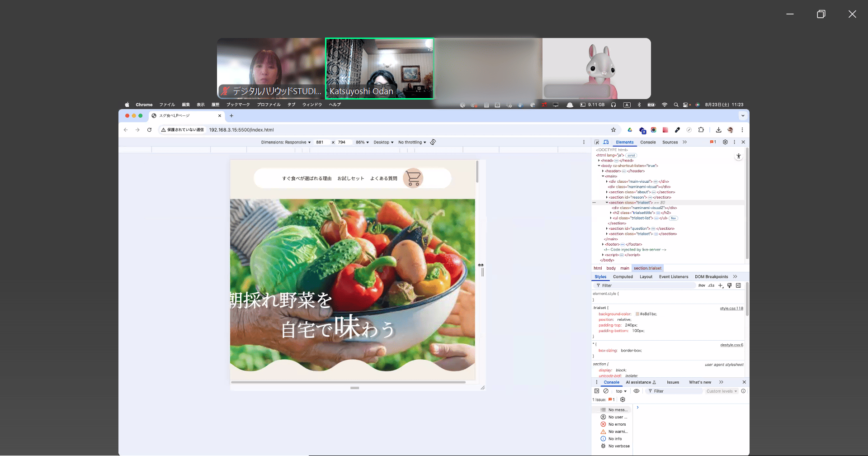
Task: Create a live expression with eye icon
Action: click(637, 391)
